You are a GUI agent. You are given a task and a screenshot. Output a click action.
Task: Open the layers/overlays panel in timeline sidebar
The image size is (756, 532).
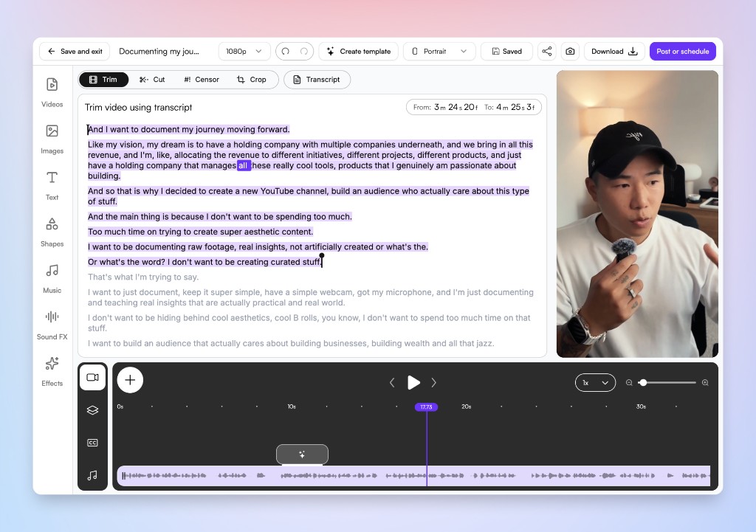pos(92,410)
